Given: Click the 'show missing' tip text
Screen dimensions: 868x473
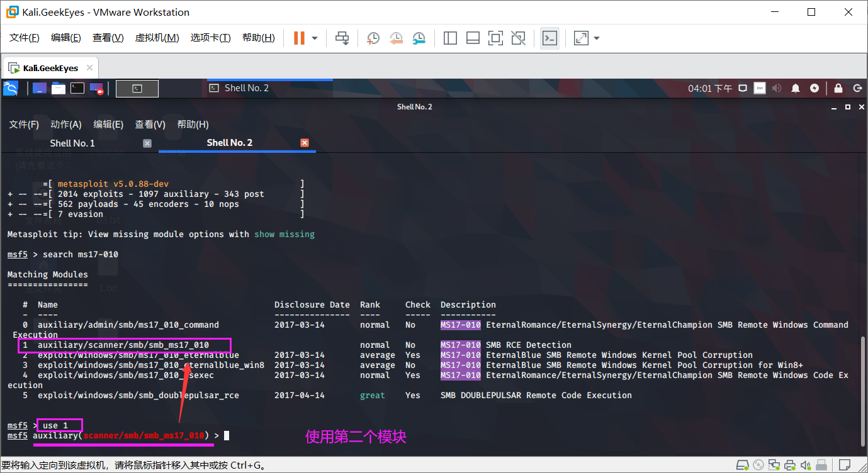Looking at the screenshot, I should pyautogui.click(x=285, y=234).
